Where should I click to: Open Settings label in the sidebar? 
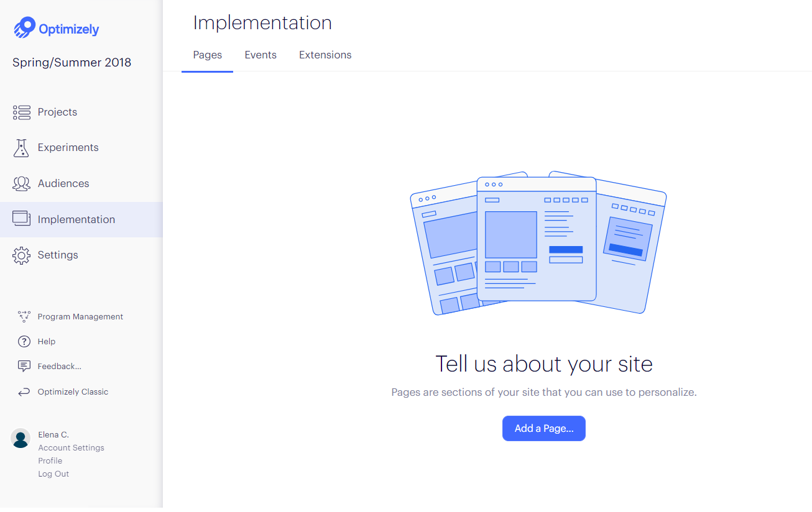coord(58,255)
